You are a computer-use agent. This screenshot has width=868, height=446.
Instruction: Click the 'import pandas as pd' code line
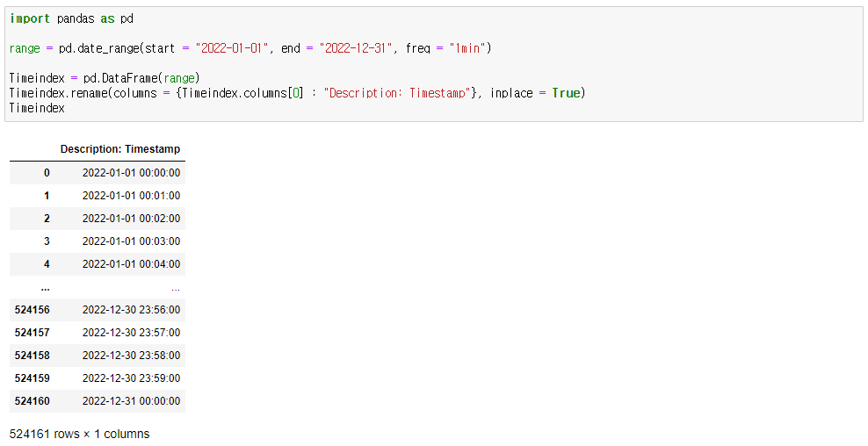click(71, 18)
